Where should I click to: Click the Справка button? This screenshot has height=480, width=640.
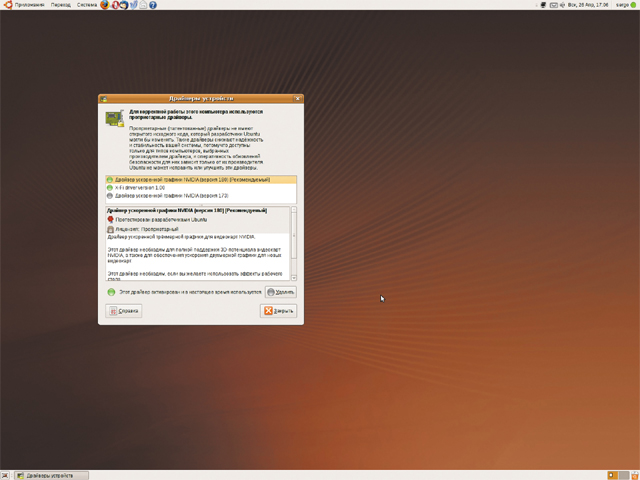pos(124,311)
